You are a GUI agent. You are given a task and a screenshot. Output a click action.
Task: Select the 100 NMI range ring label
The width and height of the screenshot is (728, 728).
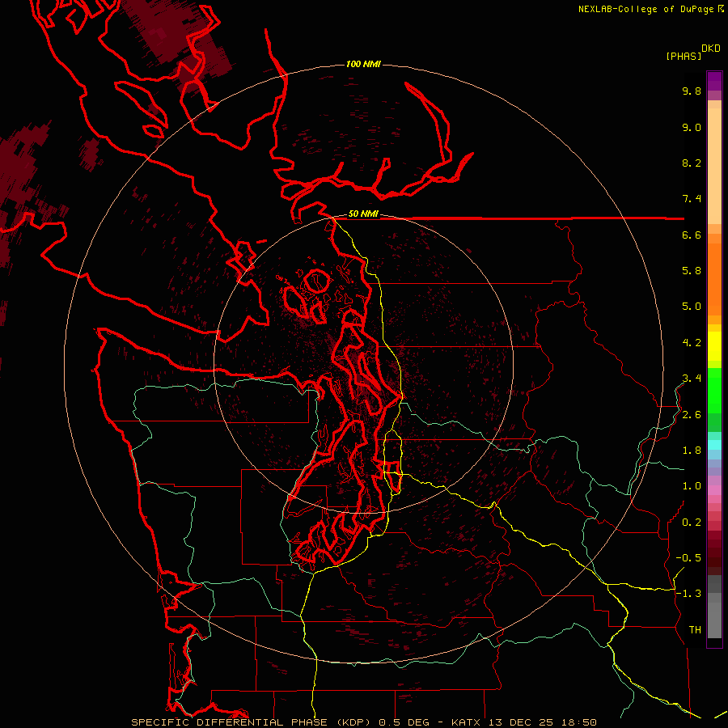(363, 64)
